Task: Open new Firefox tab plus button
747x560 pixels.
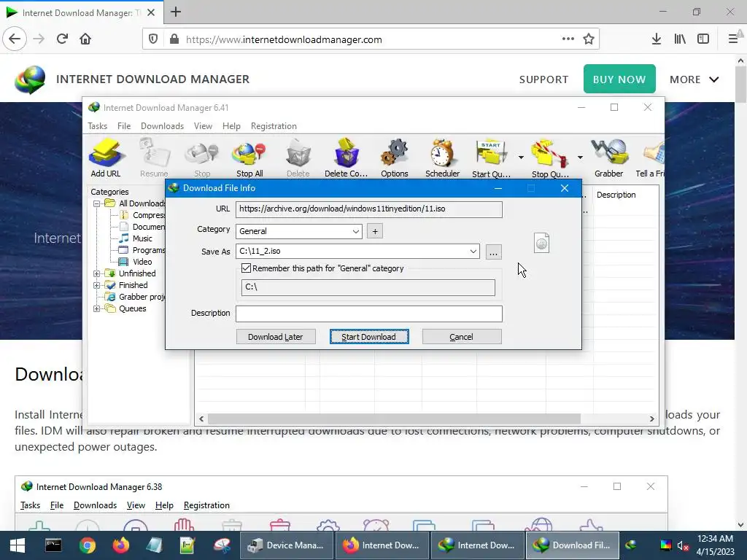Action: pyautogui.click(x=176, y=12)
